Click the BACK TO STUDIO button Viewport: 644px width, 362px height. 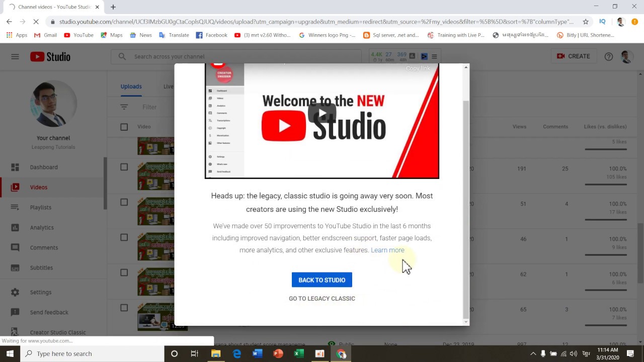[322, 280]
